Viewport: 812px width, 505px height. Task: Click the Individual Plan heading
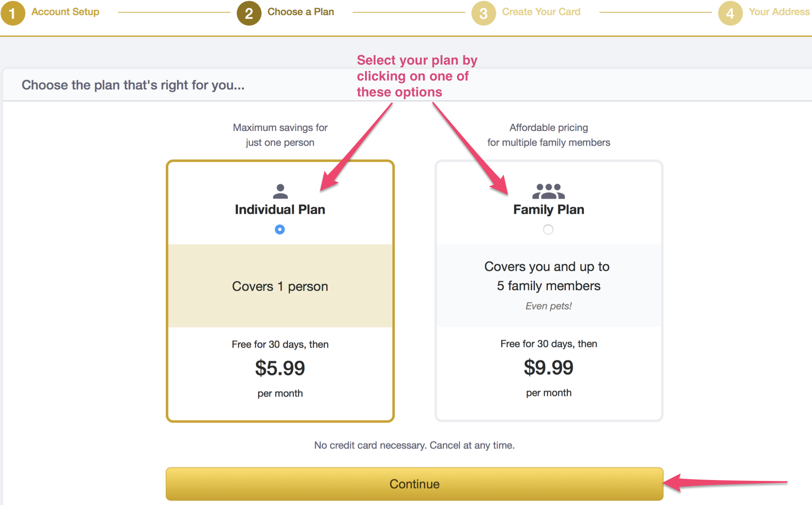click(280, 209)
